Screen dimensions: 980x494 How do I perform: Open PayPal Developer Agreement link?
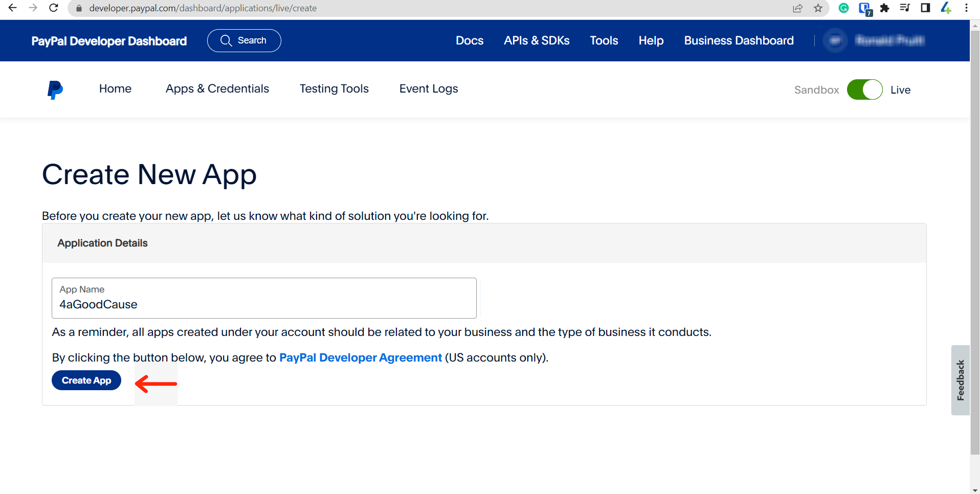click(x=360, y=357)
